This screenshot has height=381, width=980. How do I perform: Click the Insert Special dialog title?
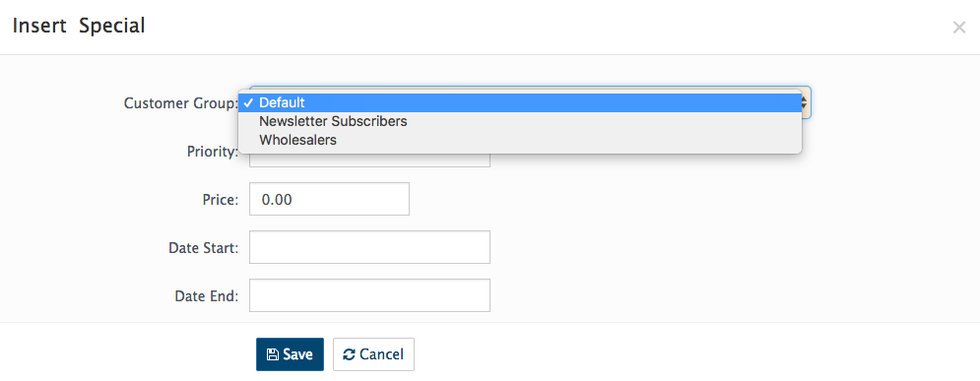point(79,27)
